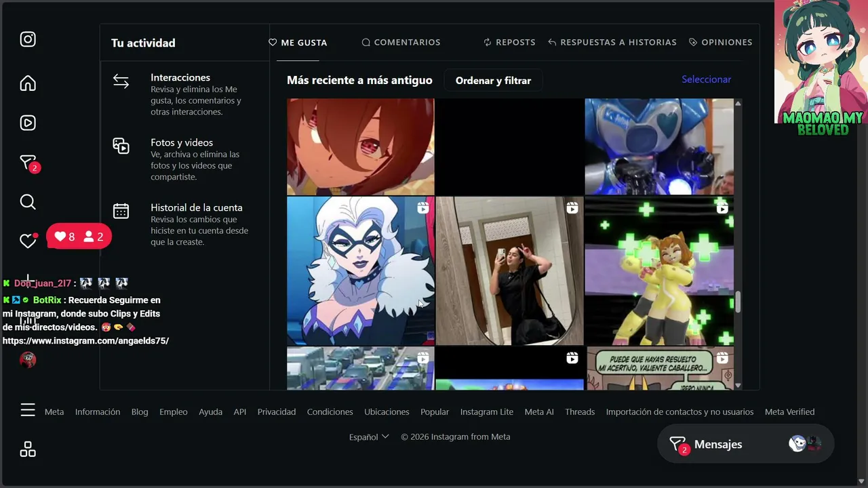This screenshot has width=868, height=488.
Task: Open the yellow cat character reel
Action: [659, 271]
